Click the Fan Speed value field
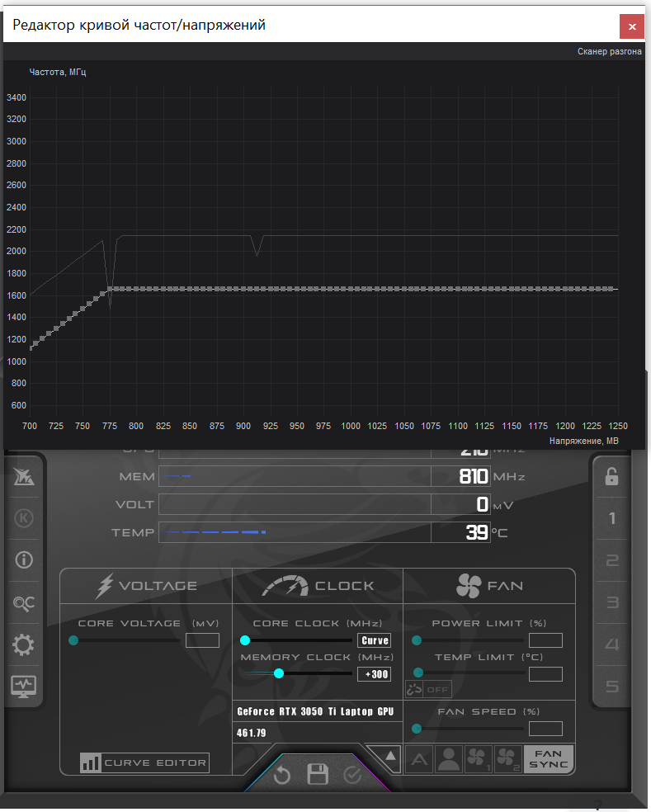 [x=546, y=729]
